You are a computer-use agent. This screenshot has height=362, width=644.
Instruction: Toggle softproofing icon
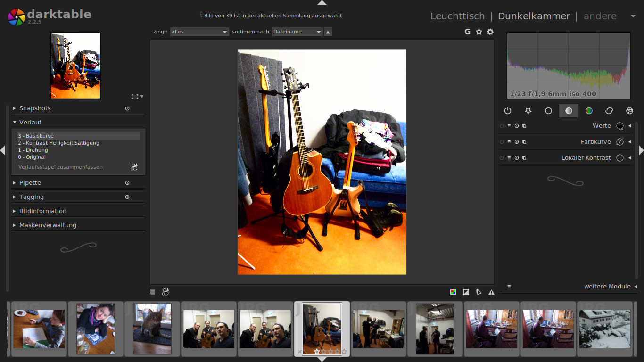[479, 292]
